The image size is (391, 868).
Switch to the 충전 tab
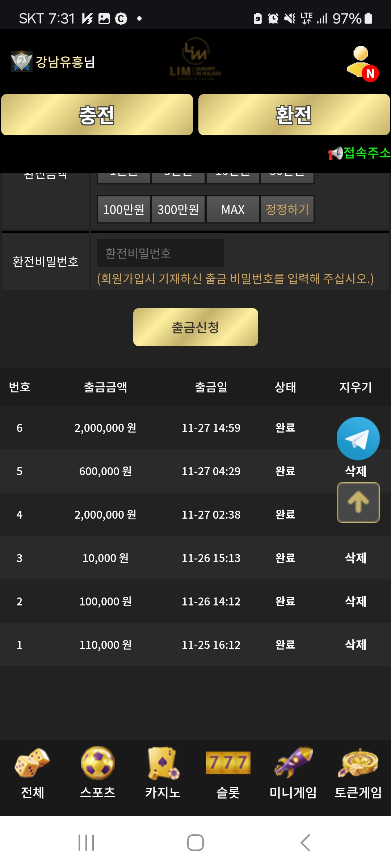(97, 115)
